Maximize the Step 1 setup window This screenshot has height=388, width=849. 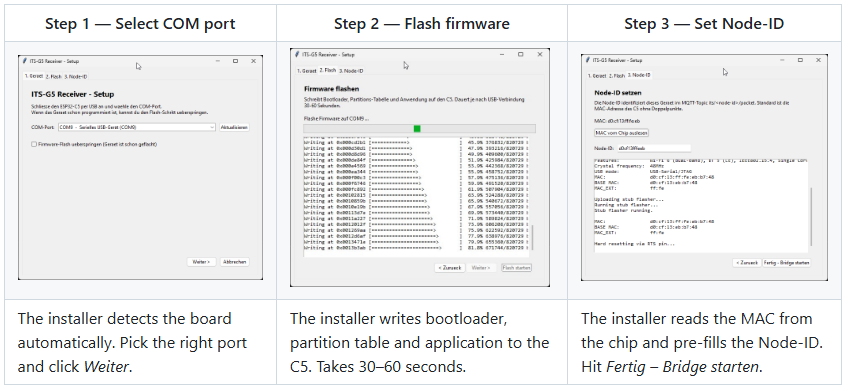tap(235, 61)
